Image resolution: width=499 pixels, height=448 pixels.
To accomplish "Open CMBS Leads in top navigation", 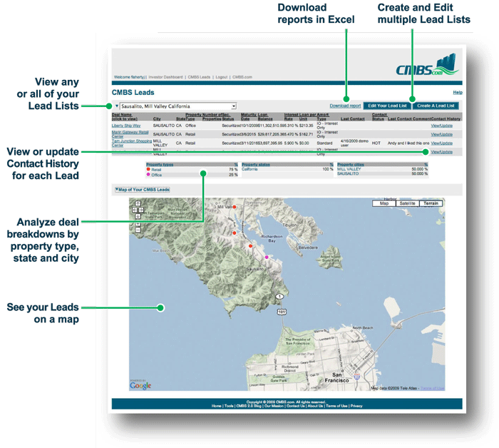I will click(199, 77).
